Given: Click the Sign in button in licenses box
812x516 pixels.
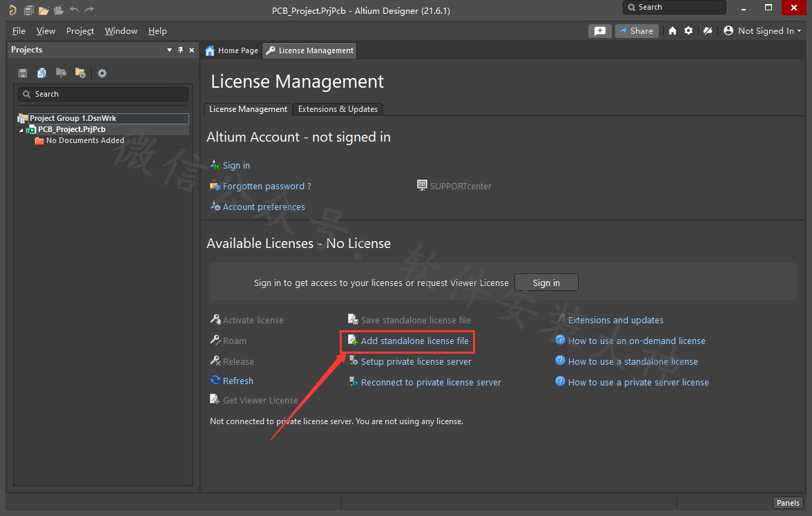Looking at the screenshot, I should 546,283.
